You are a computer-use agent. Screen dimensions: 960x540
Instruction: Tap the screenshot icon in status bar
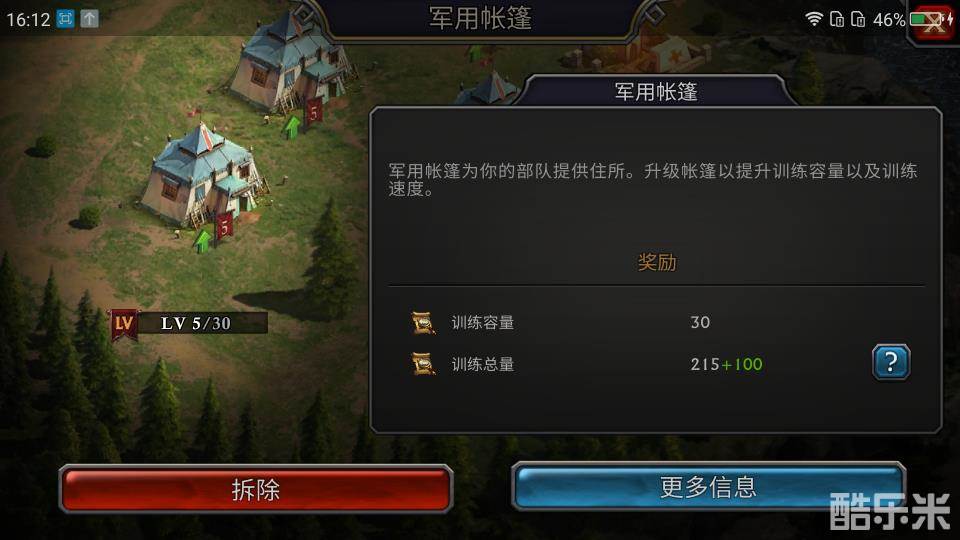[x=65, y=19]
